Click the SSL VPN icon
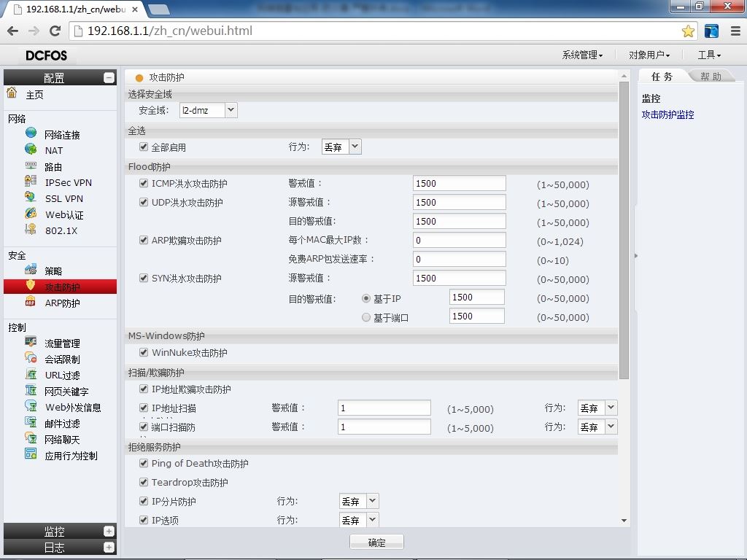Viewport: 747px width, 560px height. pos(31,197)
